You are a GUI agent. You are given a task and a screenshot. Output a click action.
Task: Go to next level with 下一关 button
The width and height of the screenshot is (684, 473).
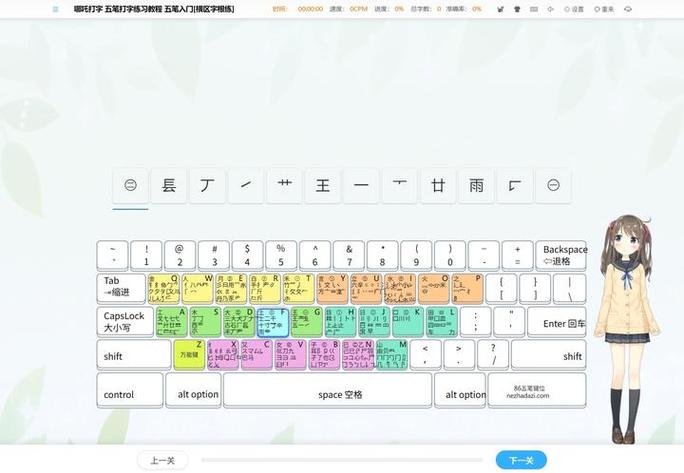coord(521,460)
